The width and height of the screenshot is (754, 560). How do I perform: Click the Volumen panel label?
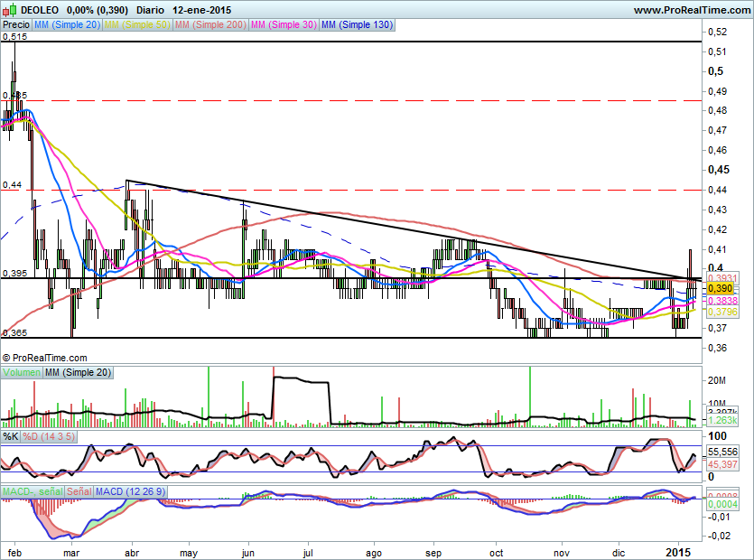point(22,372)
